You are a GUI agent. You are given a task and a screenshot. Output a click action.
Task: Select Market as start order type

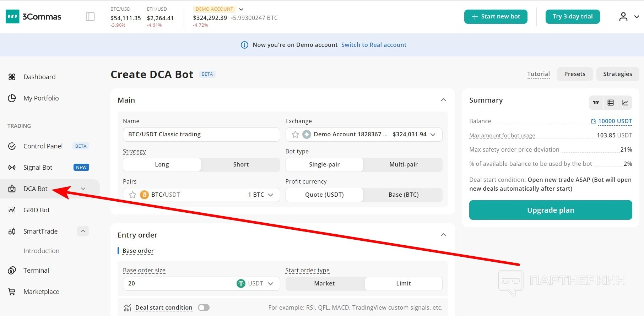[324, 283]
